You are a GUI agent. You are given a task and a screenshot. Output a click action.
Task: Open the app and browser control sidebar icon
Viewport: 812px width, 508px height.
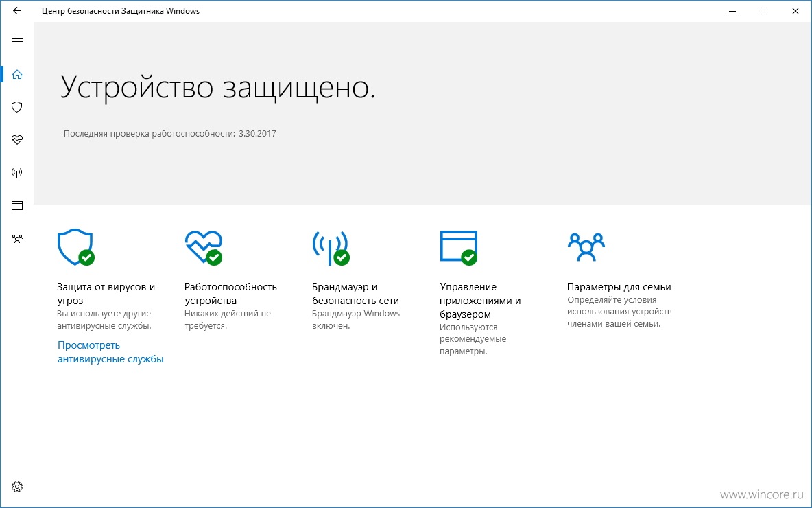pos(17,206)
